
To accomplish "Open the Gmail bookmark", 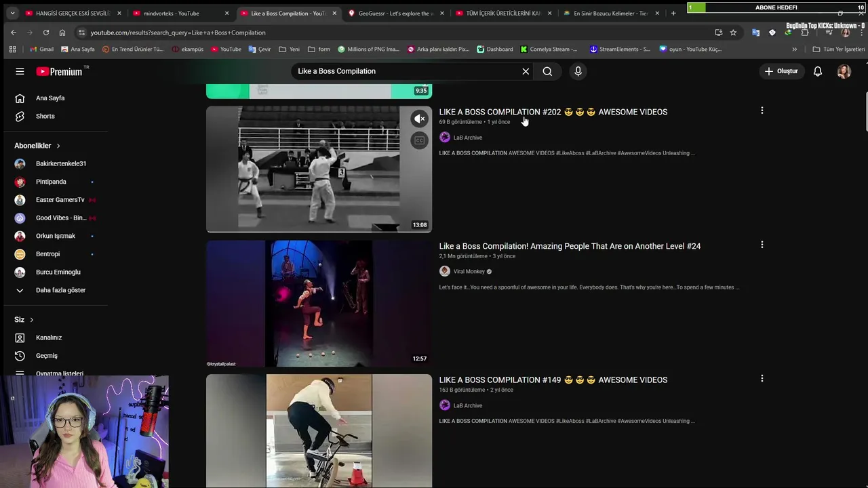I will [41, 49].
